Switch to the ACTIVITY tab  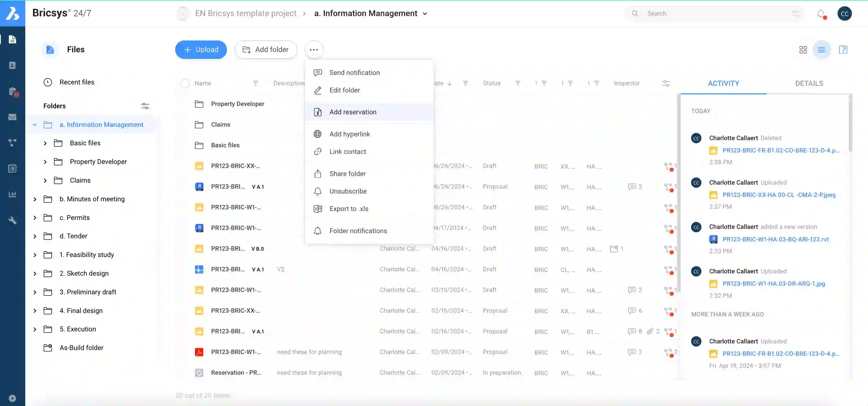[724, 83]
